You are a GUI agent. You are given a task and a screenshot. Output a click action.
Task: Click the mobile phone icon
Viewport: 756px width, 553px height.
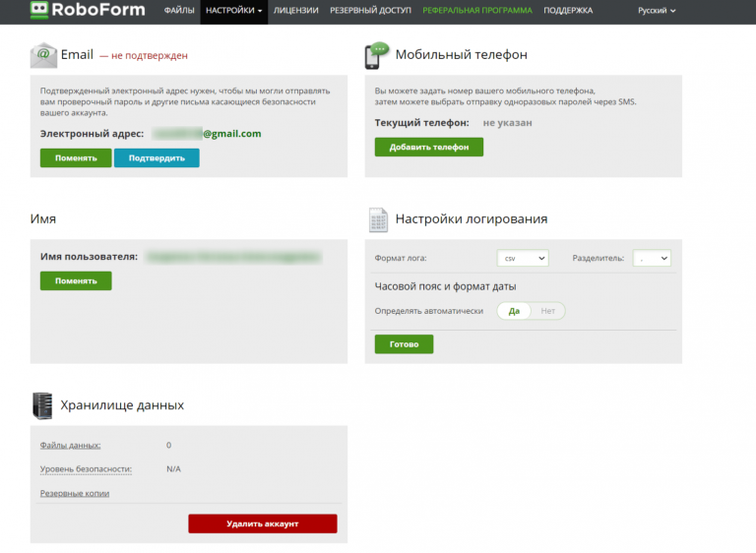(x=377, y=55)
